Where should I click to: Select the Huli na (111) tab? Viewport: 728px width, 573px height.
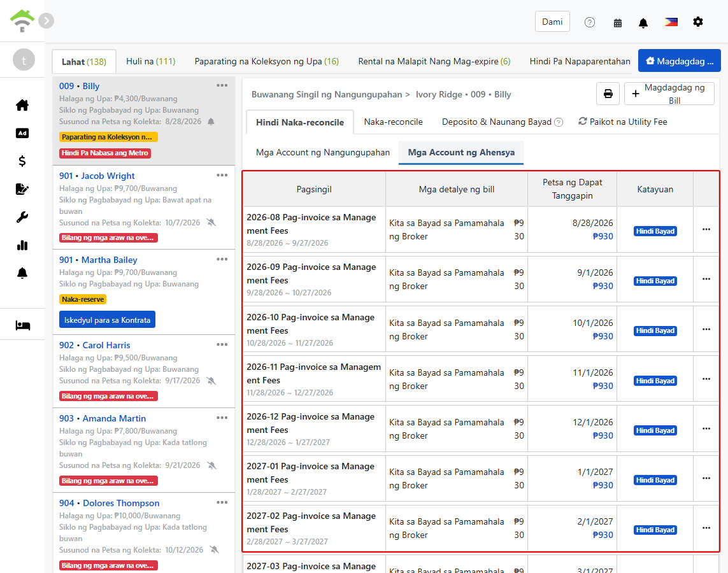[x=150, y=61]
